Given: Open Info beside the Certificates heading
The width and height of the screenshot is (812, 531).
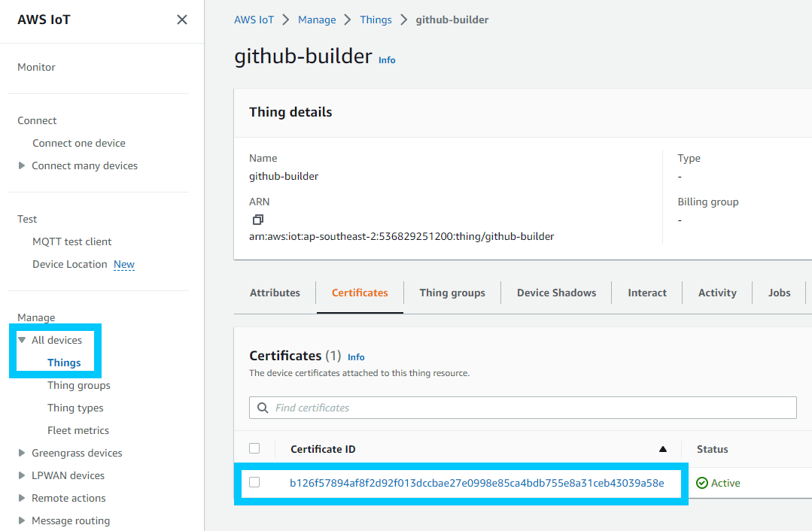Looking at the screenshot, I should (x=355, y=357).
